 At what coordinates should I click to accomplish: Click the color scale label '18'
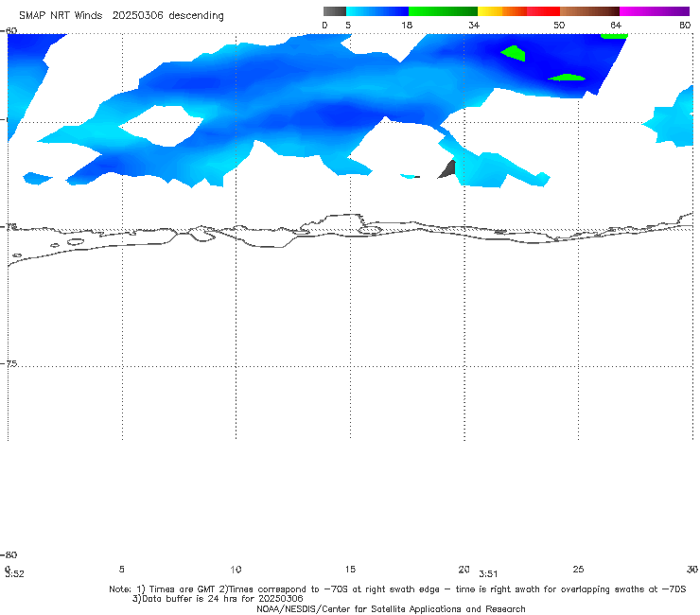(x=407, y=25)
